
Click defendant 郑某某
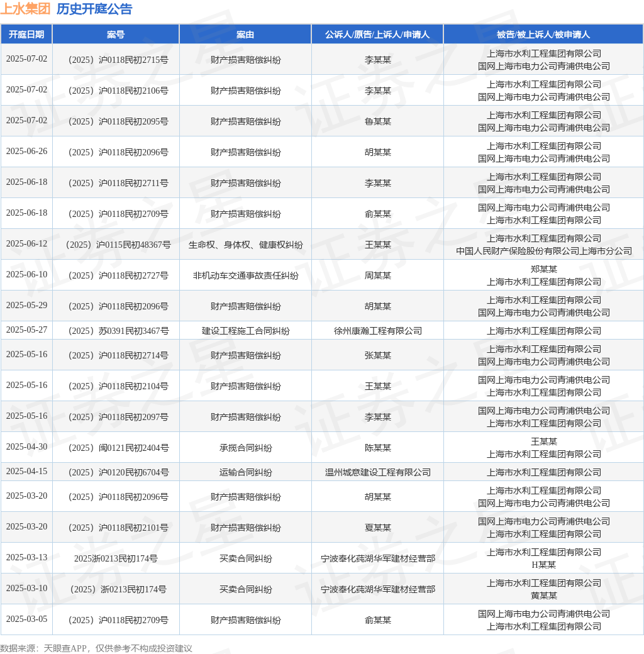(x=544, y=269)
